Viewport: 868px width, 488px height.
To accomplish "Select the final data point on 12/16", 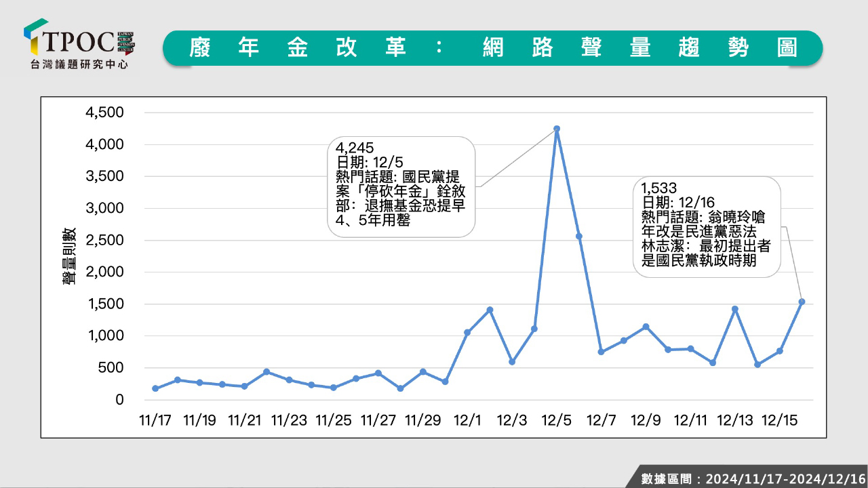I will click(x=802, y=302).
